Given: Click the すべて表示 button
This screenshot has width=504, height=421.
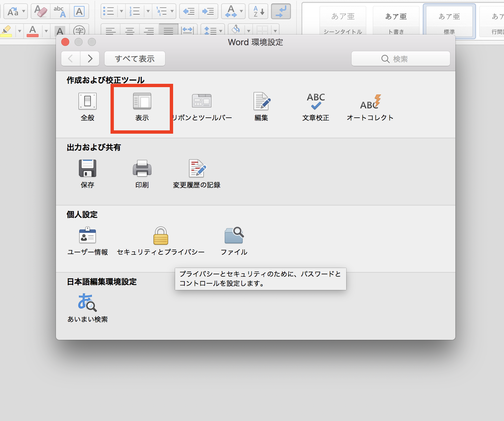Looking at the screenshot, I should 135,59.
